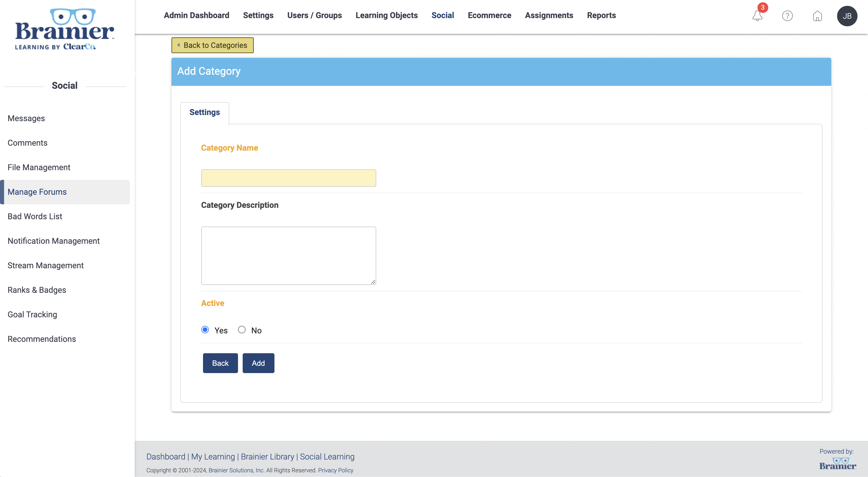Screen dimensions: 868x477
Task: Switch to the Settings tab
Action: (x=204, y=112)
